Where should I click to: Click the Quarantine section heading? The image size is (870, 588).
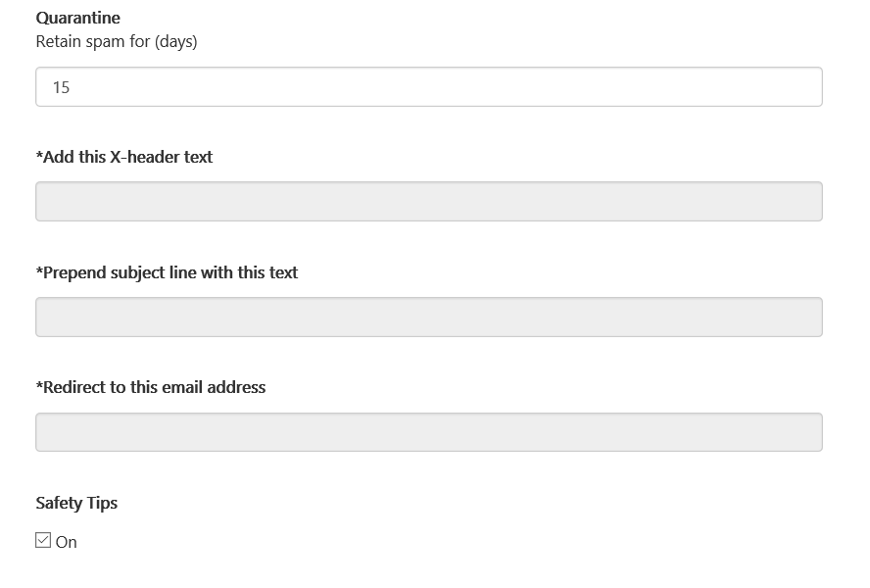[77, 18]
